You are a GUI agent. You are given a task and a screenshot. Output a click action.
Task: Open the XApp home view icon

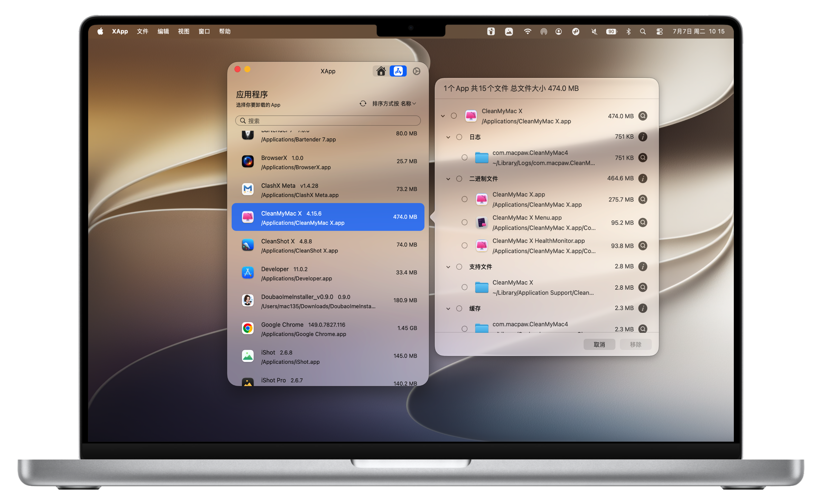pos(381,71)
